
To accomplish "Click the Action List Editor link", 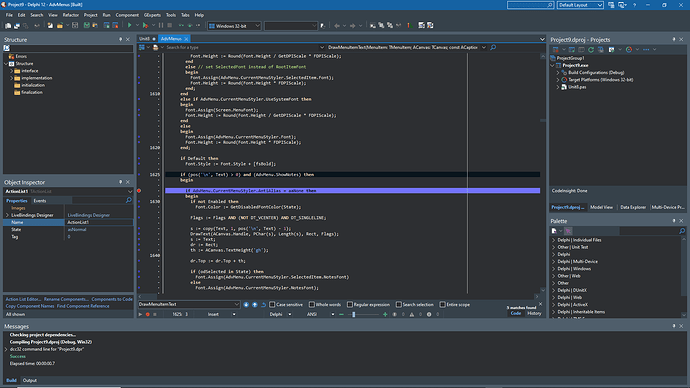I will tap(23, 299).
